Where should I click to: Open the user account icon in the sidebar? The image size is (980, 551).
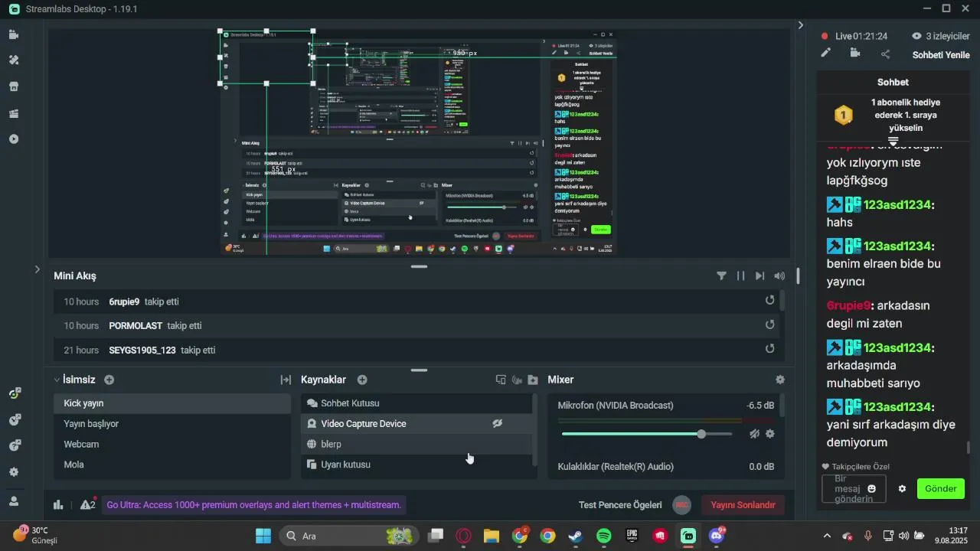(x=14, y=501)
